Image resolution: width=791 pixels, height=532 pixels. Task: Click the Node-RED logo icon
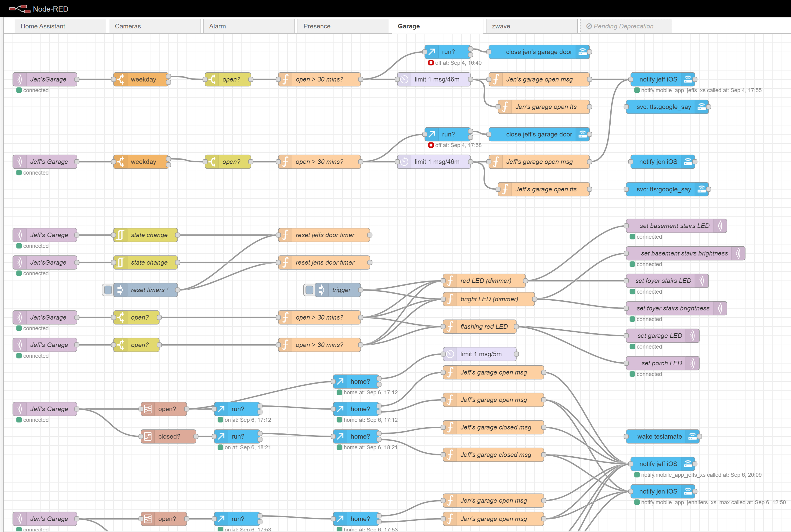20,9
